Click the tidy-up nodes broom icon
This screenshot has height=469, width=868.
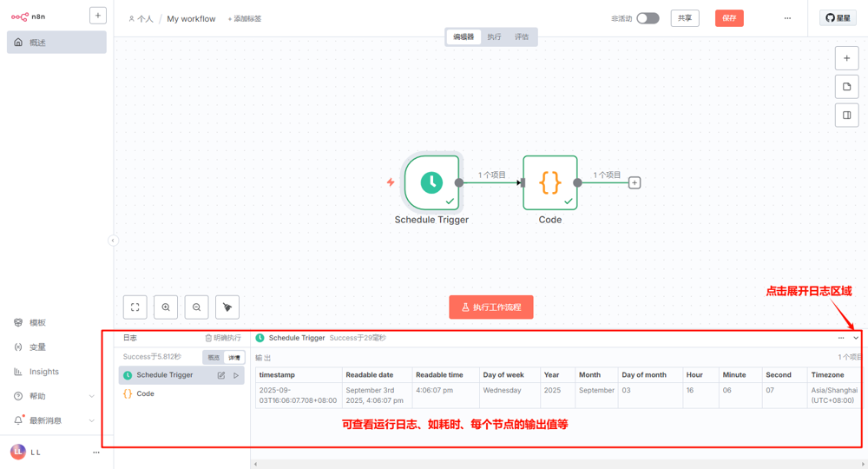click(227, 307)
